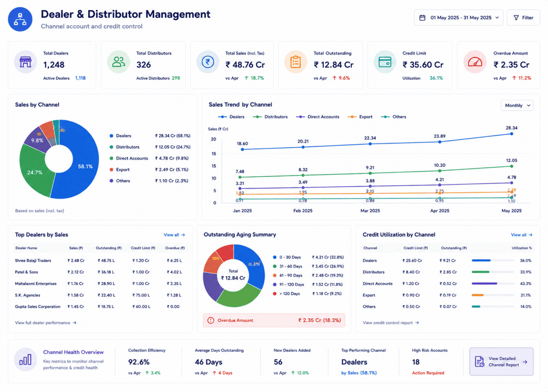Image resolution: width=548 pixels, height=392 pixels.
Task: Click Active Distributors count 298
Action: click(x=176, y=78)
